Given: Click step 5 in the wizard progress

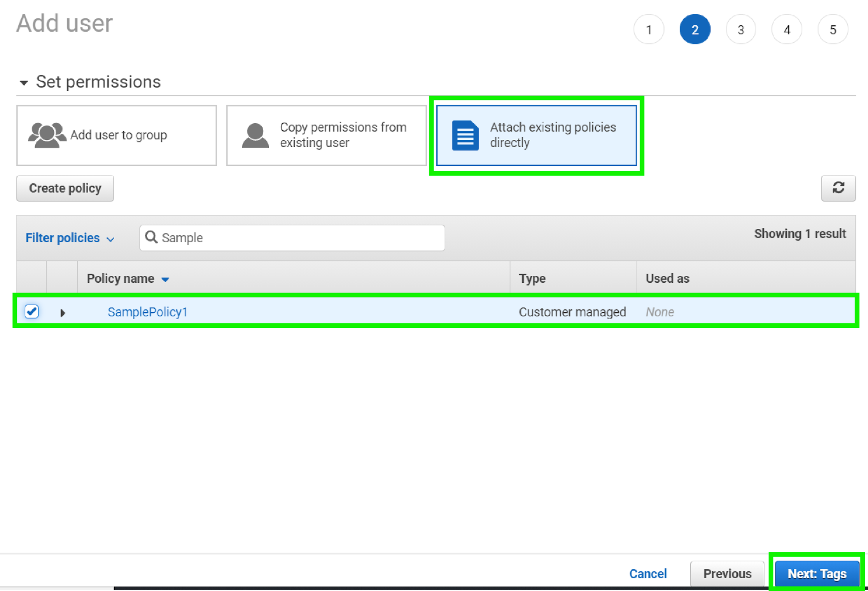Looking at the screenshot, I should coord(832,29).
